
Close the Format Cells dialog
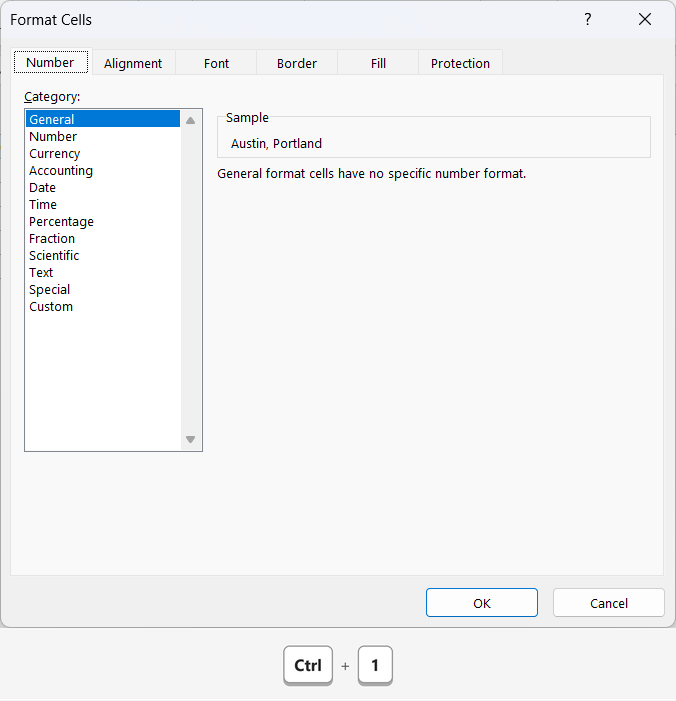(645, 19)
